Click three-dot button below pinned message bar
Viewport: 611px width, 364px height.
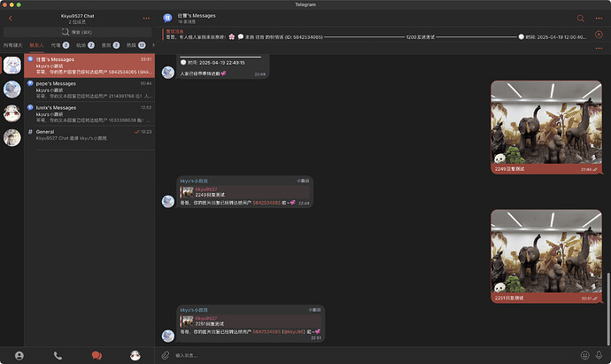point(599,49)
